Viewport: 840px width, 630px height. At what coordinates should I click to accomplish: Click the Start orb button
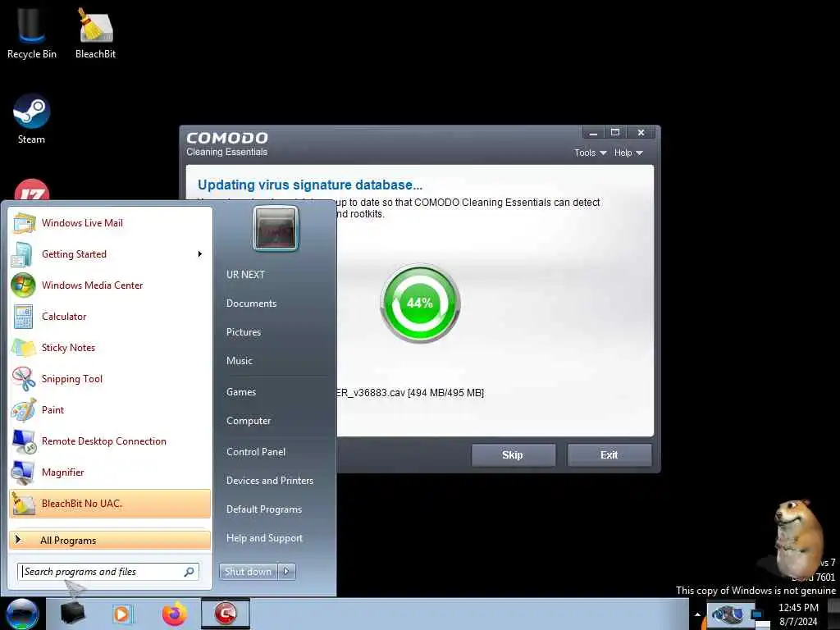22,614
